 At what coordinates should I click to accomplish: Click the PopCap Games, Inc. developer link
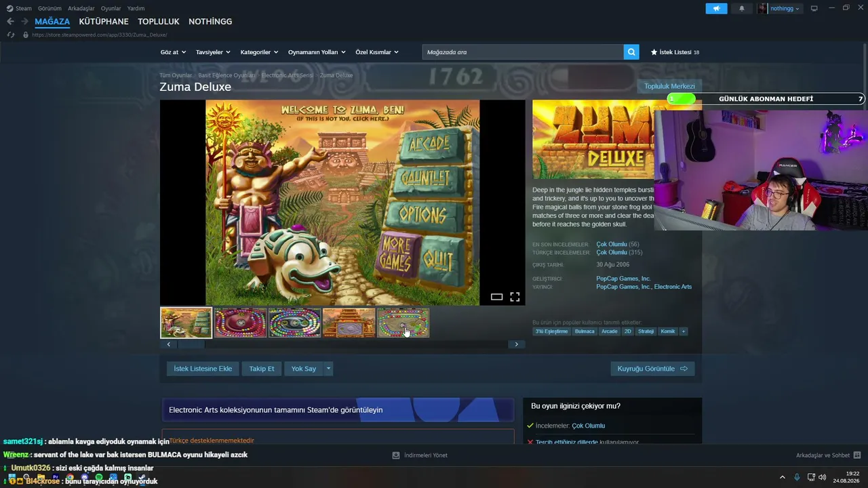point(623,279)
